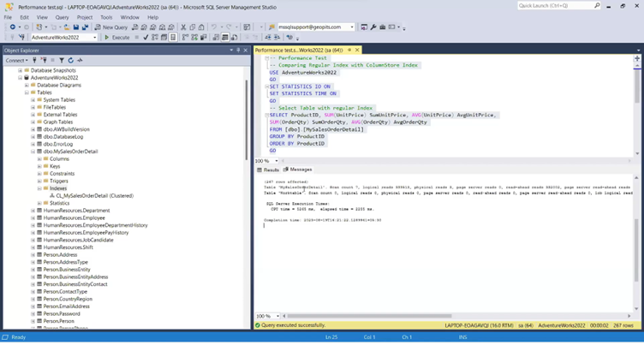This screenshot has width=644, height=345.
Task: Refresh the Object Explorer tree
Action: pos(70,61)
